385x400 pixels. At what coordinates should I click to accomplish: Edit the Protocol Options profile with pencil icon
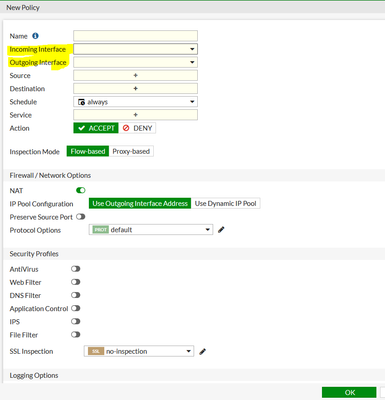click(x=221, y=230)
